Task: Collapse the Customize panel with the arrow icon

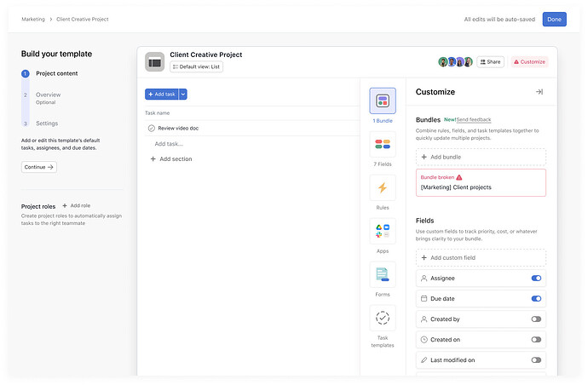Action: pyautogui.click(x=539, y=92)
